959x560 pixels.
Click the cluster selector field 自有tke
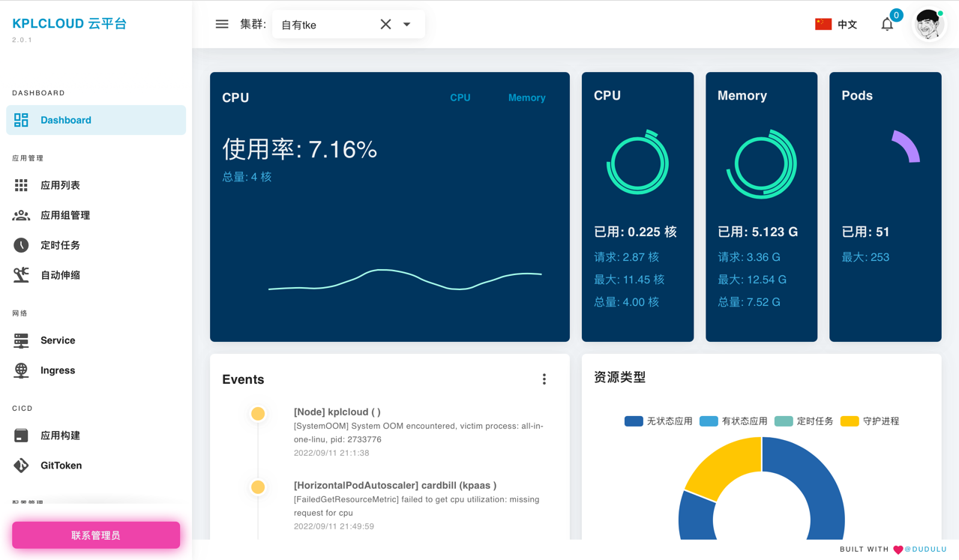pyautogui.click(x=348, y=24)
